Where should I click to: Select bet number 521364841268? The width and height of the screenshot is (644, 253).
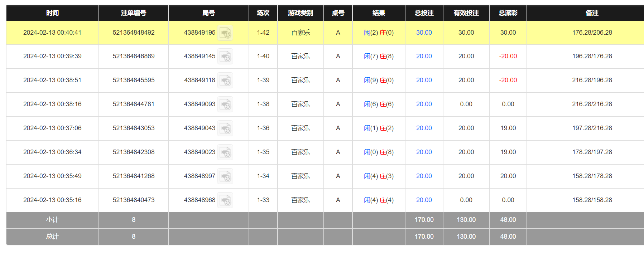134,176
